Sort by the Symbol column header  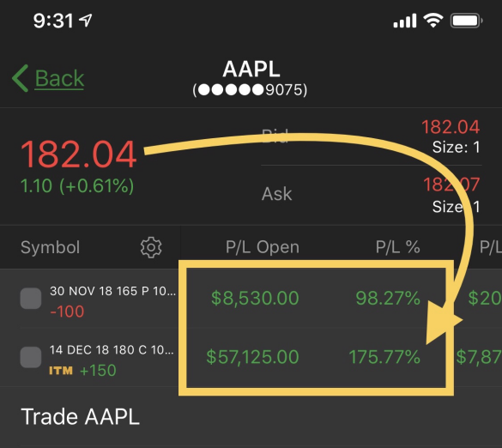[50, 247]
